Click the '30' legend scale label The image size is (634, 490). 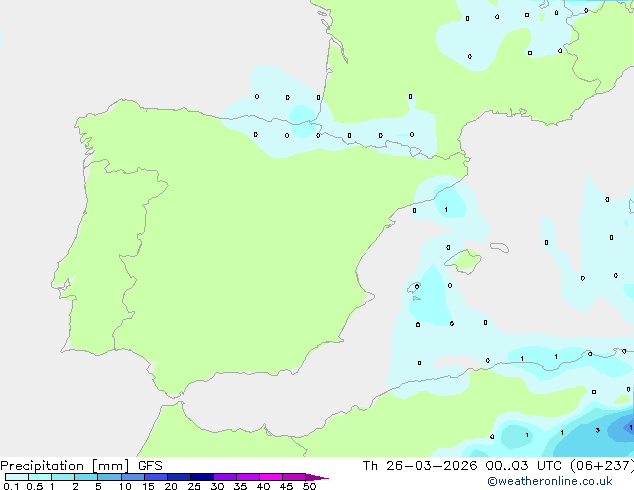tap(217, 486)
